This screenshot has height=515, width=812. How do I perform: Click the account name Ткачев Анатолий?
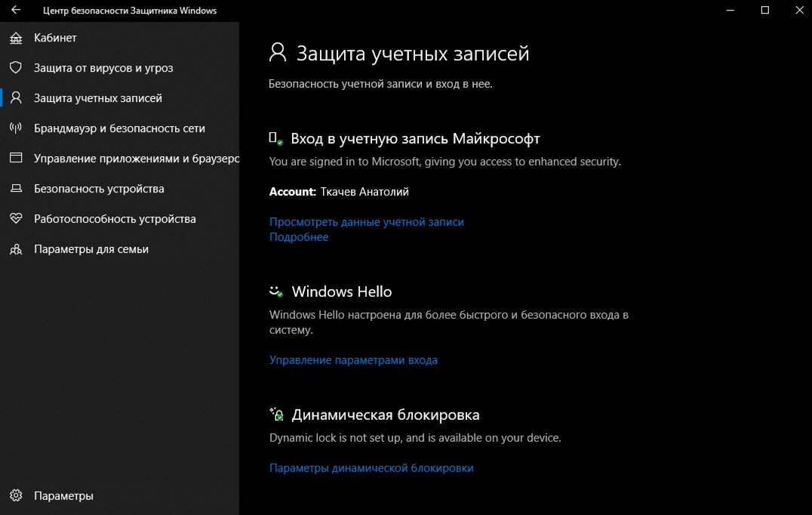click(x=364, y=192)
